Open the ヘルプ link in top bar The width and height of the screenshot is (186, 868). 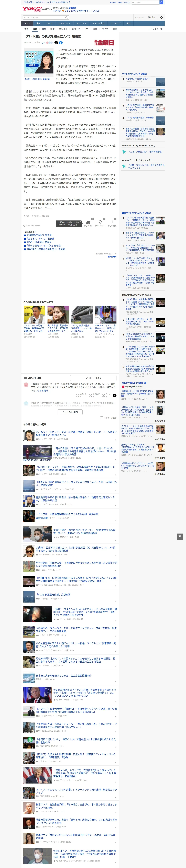[127, 2]
